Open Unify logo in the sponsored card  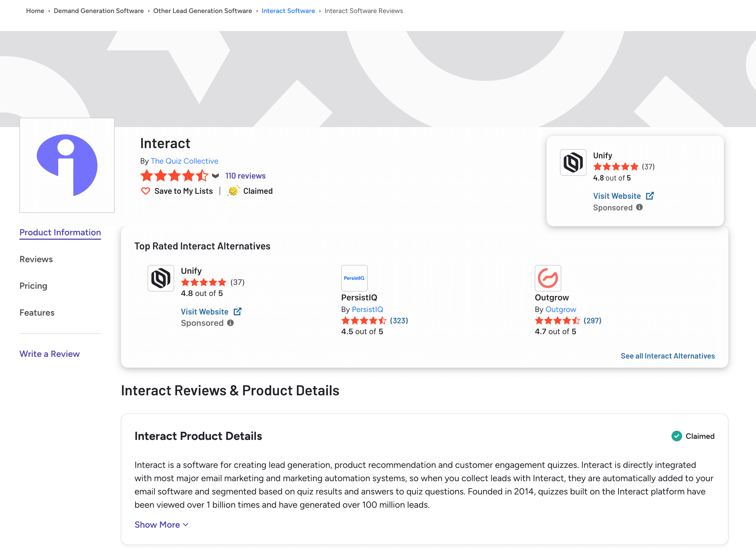coord(573,163)
